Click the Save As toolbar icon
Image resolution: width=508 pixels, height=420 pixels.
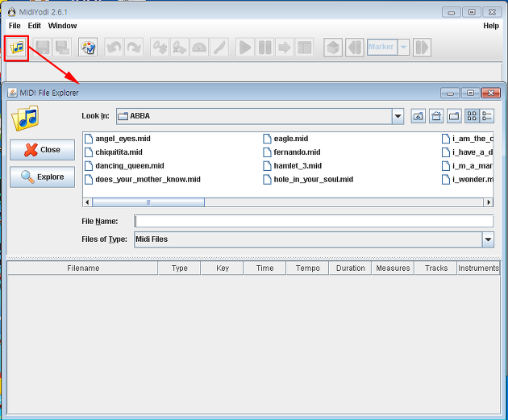click(x=62, y=48)
